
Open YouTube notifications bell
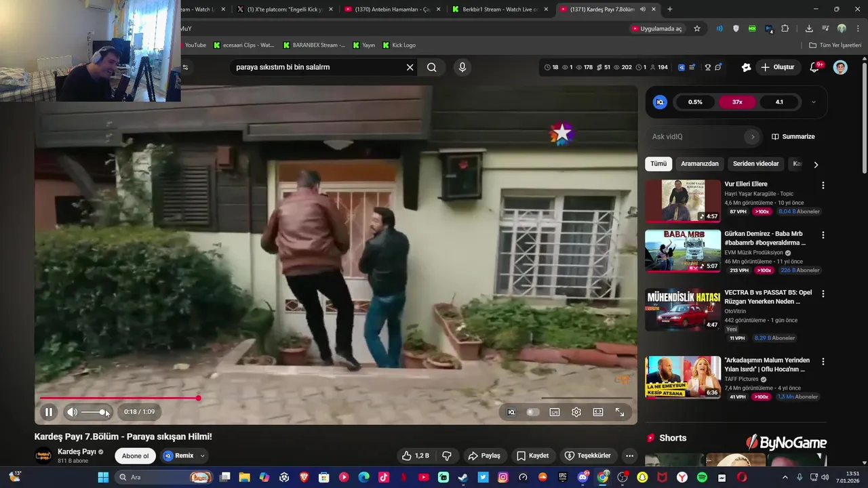[815, 67]
